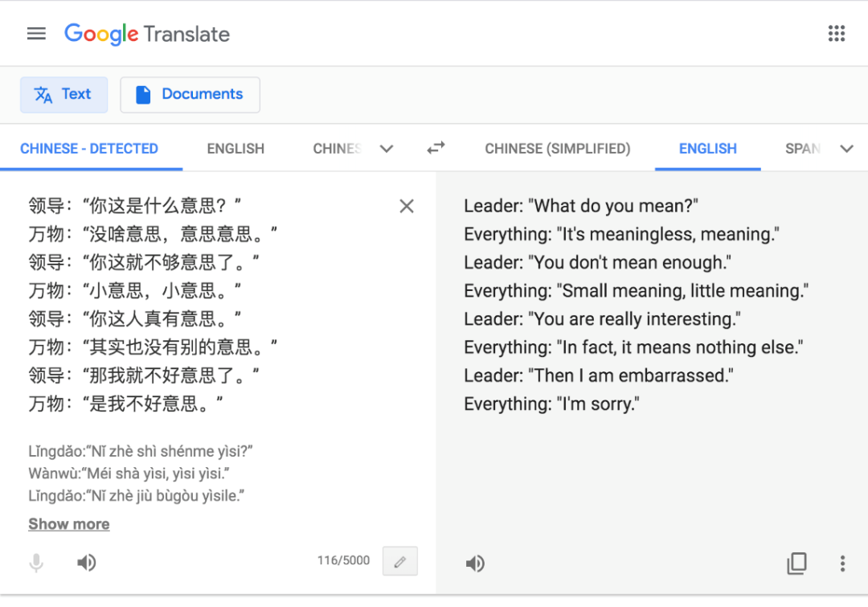Choose the CHINESE - DETECTED source tab
The height and width of the screenshot is (607, 868).
click(89, 149)
